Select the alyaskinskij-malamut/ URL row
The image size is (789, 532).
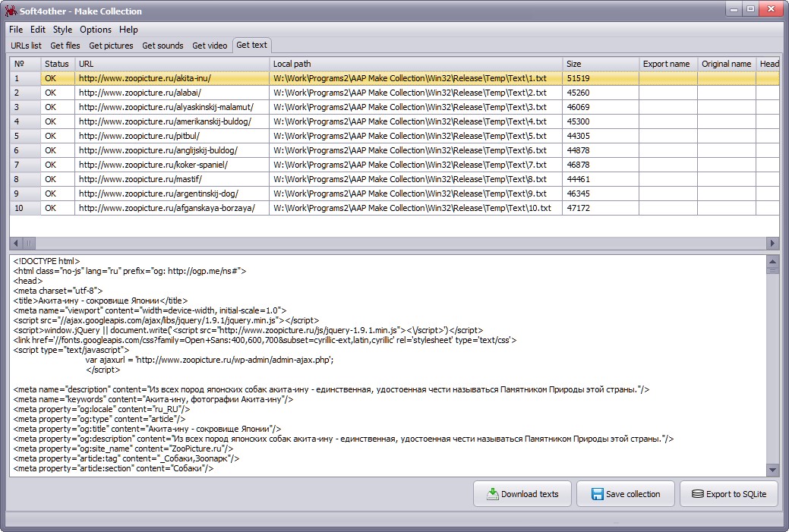(395, 107)
